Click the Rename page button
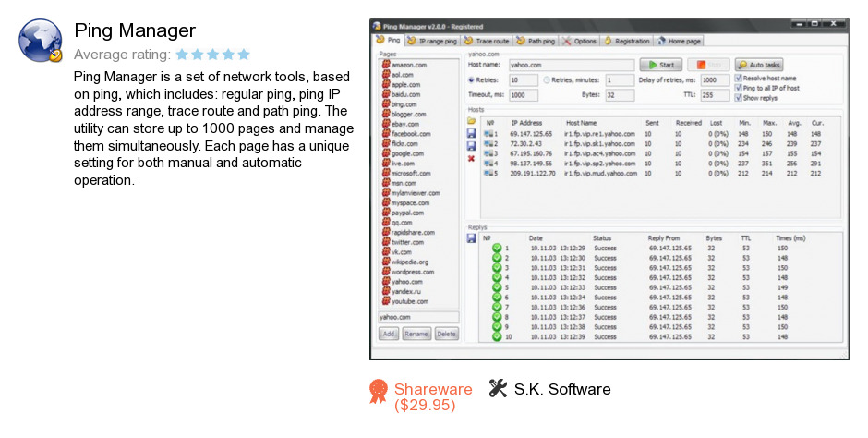This screenshot has width=868, height=438. click(416, 334)
